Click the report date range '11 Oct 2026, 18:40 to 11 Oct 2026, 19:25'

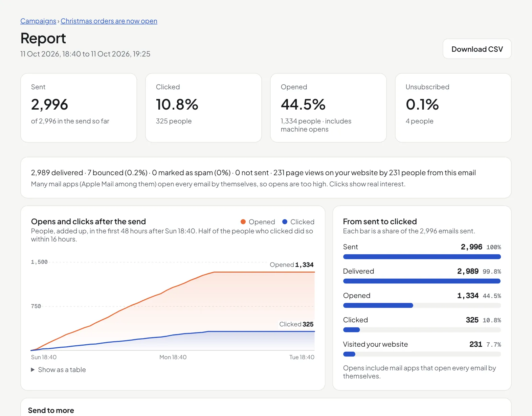(x=85, y=54)
